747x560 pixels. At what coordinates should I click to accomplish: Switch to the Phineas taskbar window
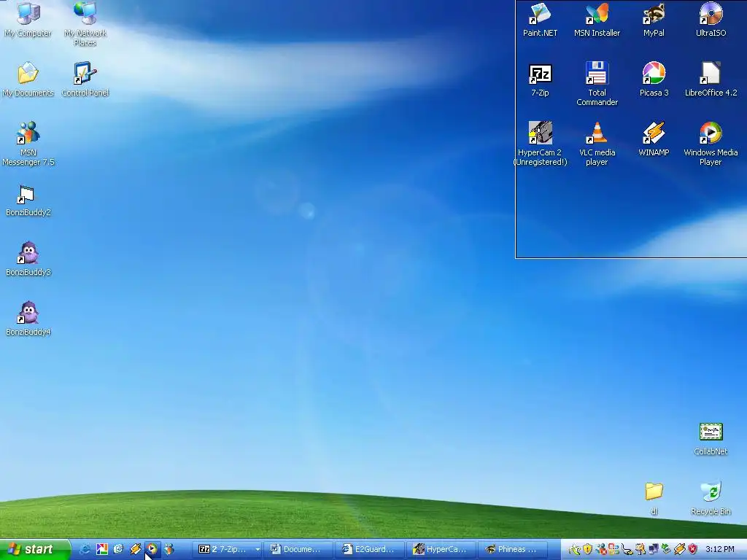tap(512, 549)
